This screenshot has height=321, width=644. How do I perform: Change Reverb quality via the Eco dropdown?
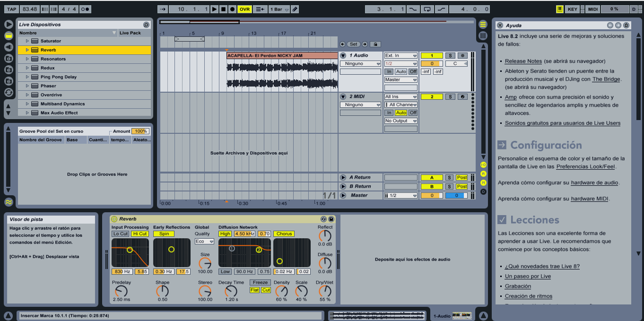(x=204, y=242)
